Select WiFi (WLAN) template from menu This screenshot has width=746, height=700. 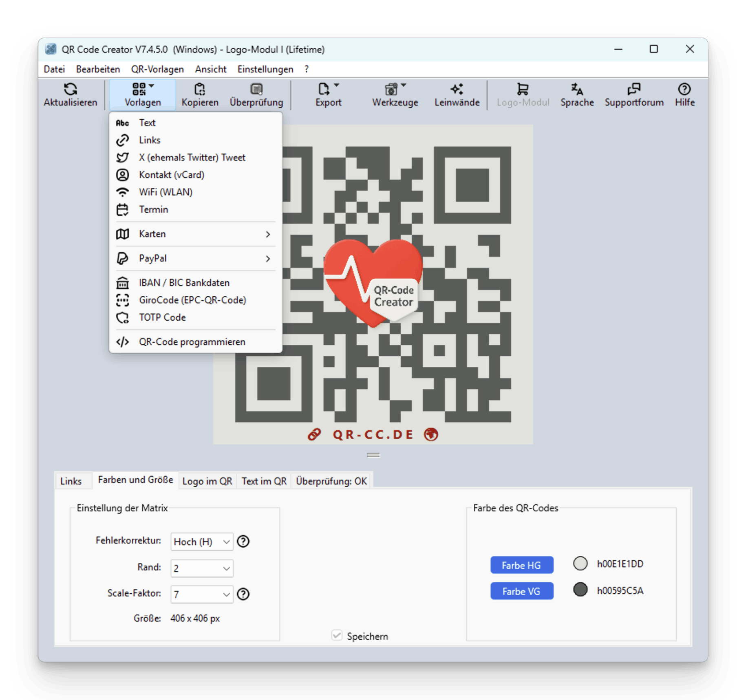coord(166,192)
